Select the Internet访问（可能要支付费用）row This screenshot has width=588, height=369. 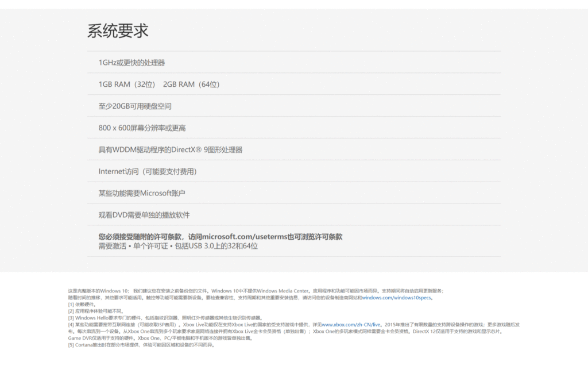(x=294, y=171)
